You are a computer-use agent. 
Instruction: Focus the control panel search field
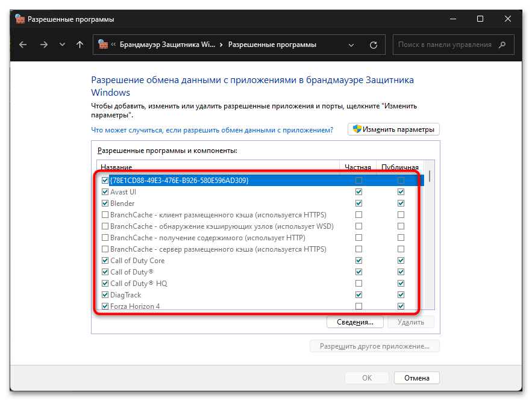[x=453, y=45]
